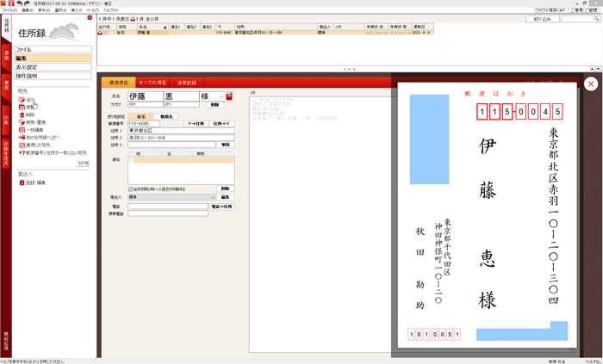Toggle 名字が同じ時一人目だけ印刷する checkbox
Viewport: 603px width, 364px height.
130,188
